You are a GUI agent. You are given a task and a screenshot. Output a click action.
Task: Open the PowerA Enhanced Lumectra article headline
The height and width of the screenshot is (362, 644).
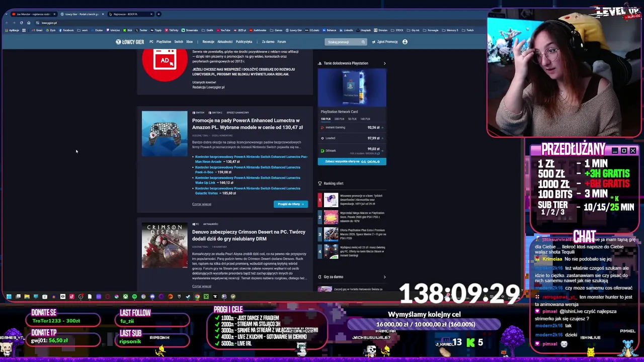pyautogui.click(x=248, y=124)
